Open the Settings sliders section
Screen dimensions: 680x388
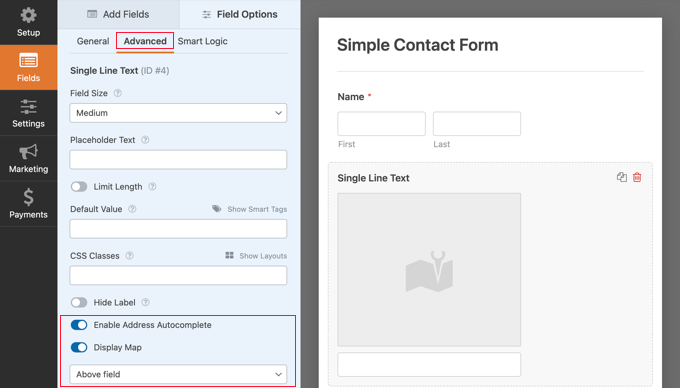[x=28, y=113]
